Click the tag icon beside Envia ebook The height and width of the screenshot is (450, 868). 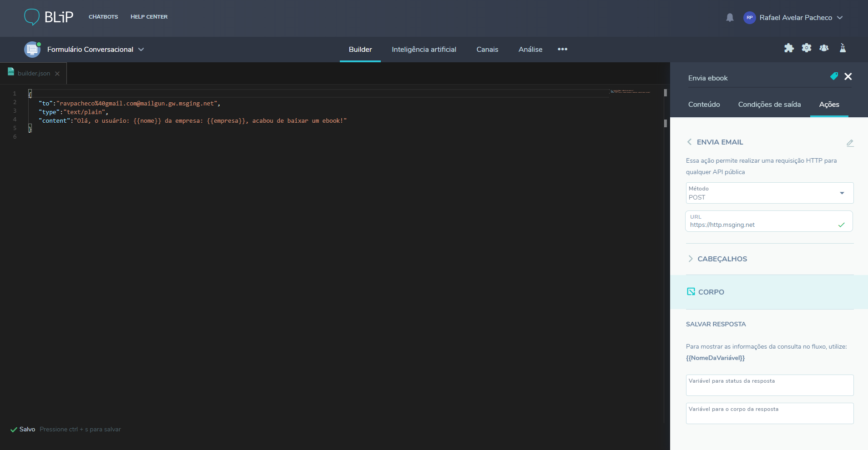(x=834, y=76)
